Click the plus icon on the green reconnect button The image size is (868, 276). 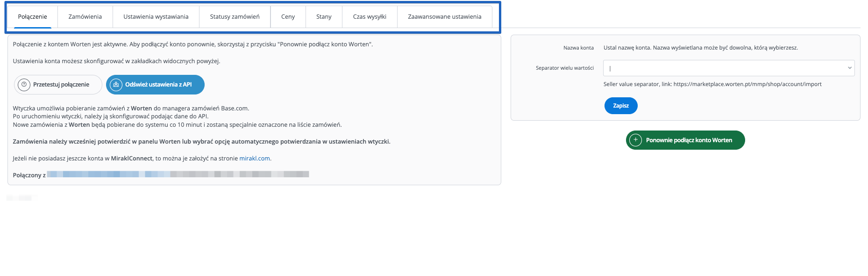click(635, 140)
